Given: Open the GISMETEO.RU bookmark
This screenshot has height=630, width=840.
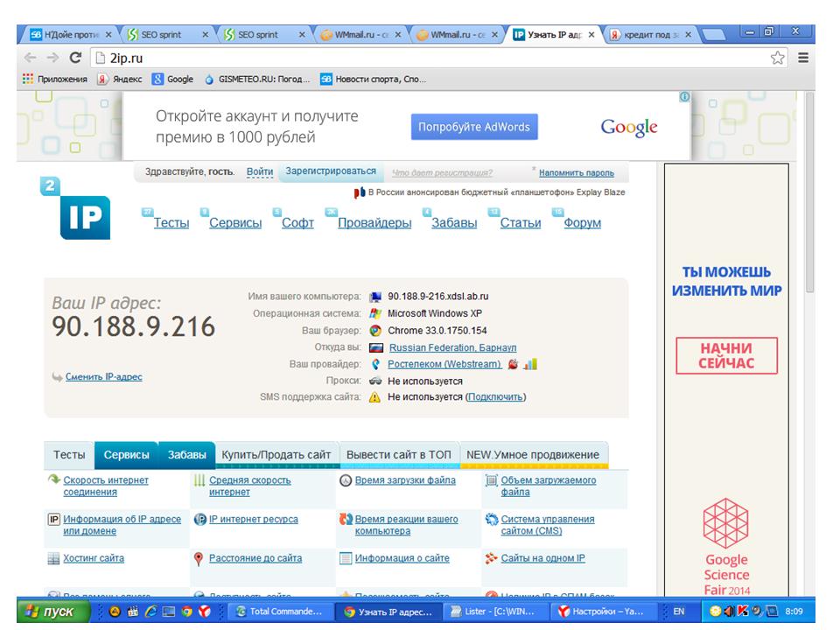Looking at the screenshot, I should tap(257, 80).
